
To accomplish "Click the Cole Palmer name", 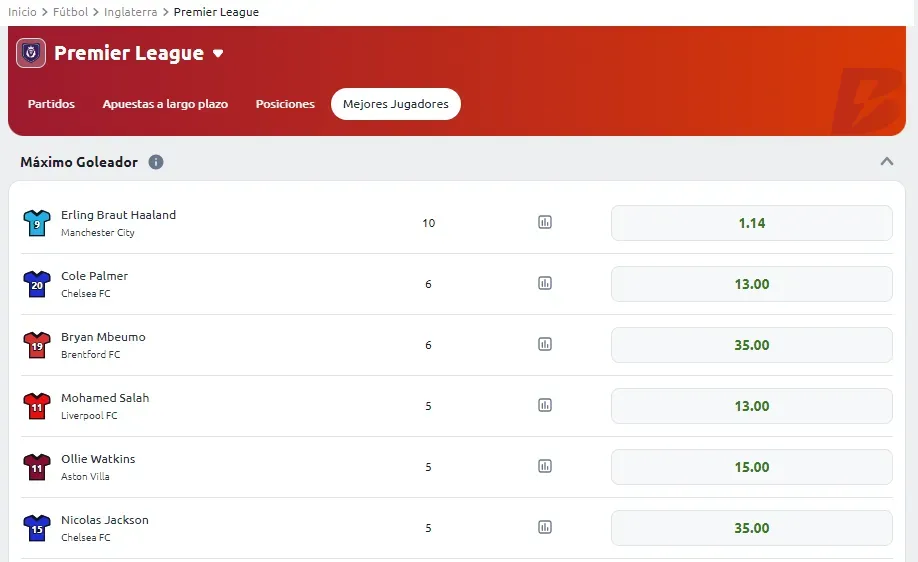I will [94, 276].
